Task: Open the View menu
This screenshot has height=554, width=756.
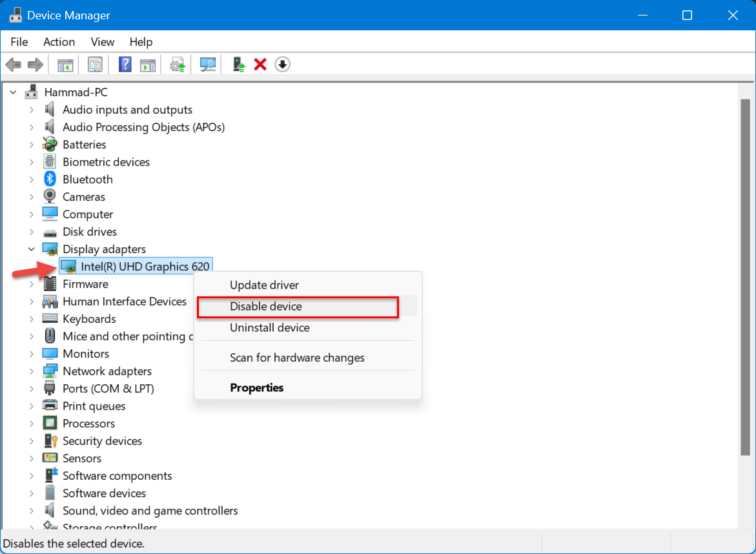Action: tap(102, 42)
